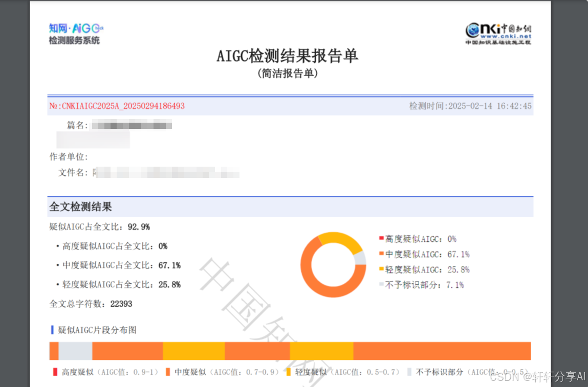Select chart legend text 中度疑似AIGC: 67.1%

427,255
